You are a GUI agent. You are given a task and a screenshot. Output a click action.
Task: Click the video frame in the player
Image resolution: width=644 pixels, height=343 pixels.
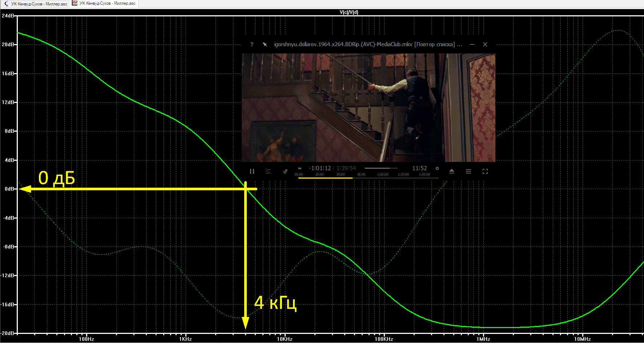(369, 108)
